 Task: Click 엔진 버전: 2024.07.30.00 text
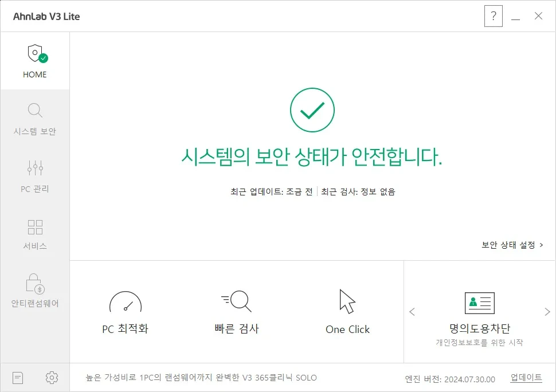point(450,379)
